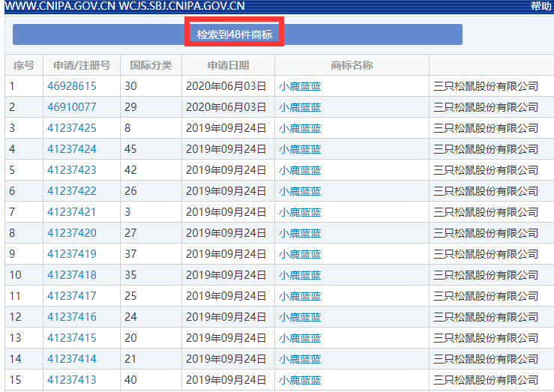Open registration number 41237421
This screenshot has height=392, width=554.
[x=72, y=212]
